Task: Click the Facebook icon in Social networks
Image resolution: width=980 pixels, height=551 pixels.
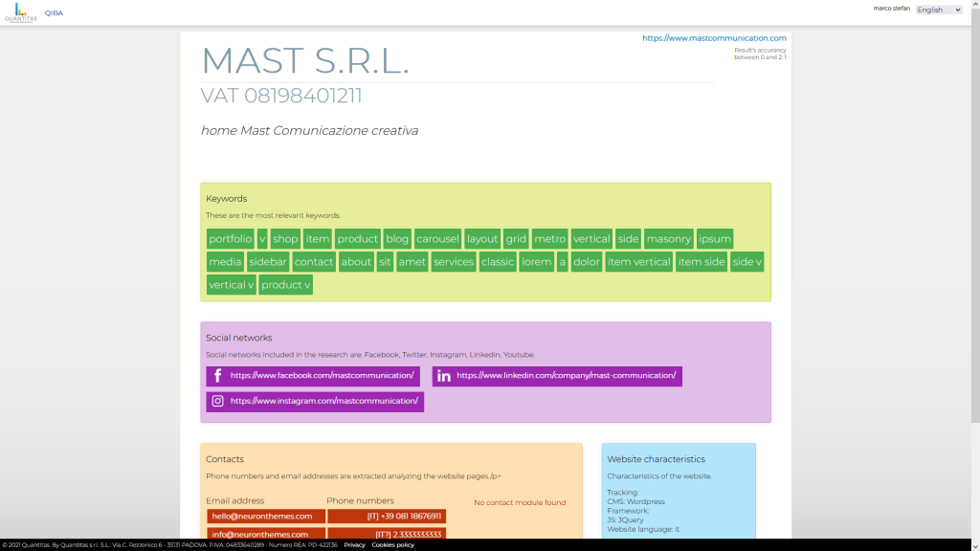Action: pos(217,376)
